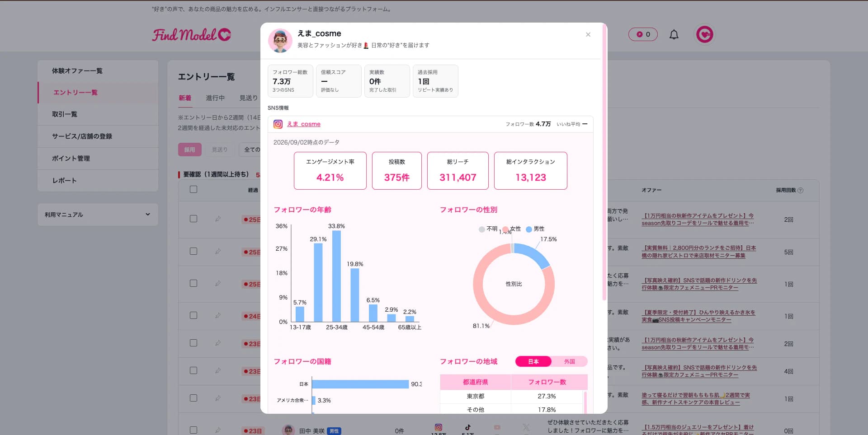The image size is (868, 435).
Task: Click the Instagram icon in 田中 美咲 row
Action: [x=438, y=427]
